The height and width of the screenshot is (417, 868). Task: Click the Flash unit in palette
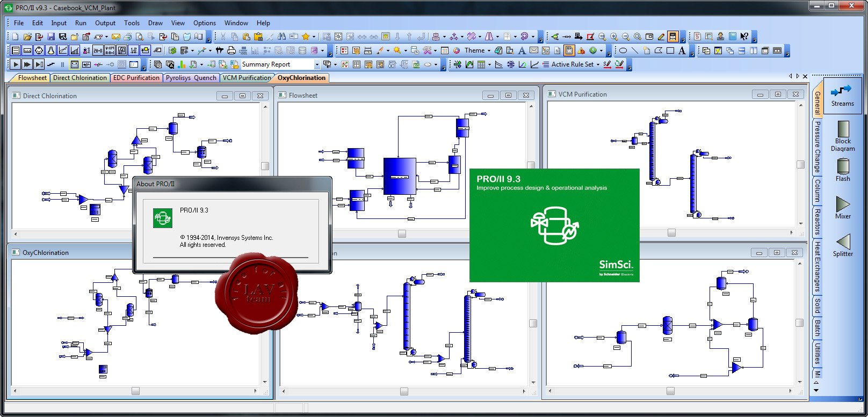pos(843,170)
